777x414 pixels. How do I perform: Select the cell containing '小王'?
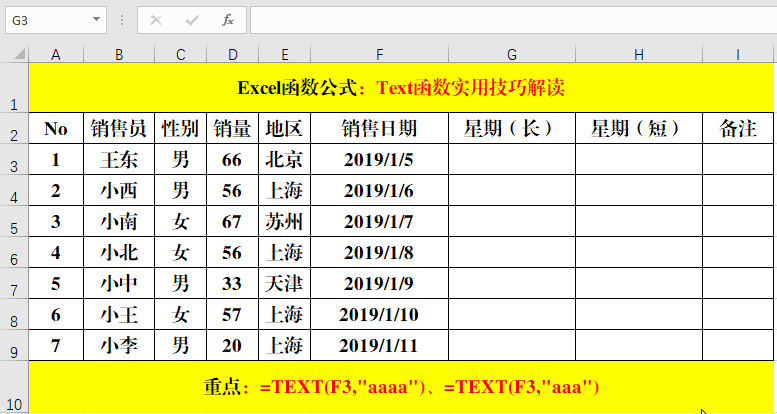tap(119, 314)
